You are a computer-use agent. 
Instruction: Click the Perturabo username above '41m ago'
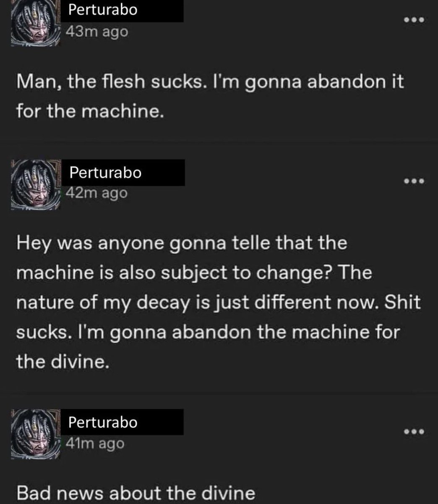click(103, 422)
